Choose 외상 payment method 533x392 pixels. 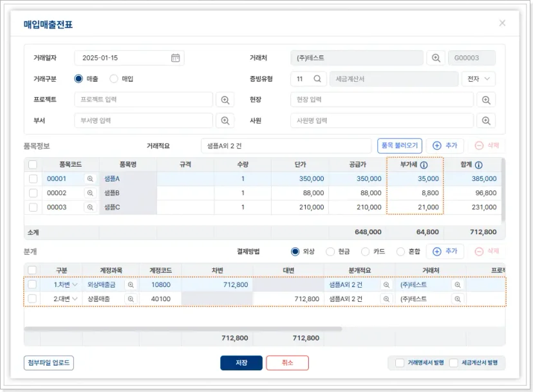click(x=295, y=252)
